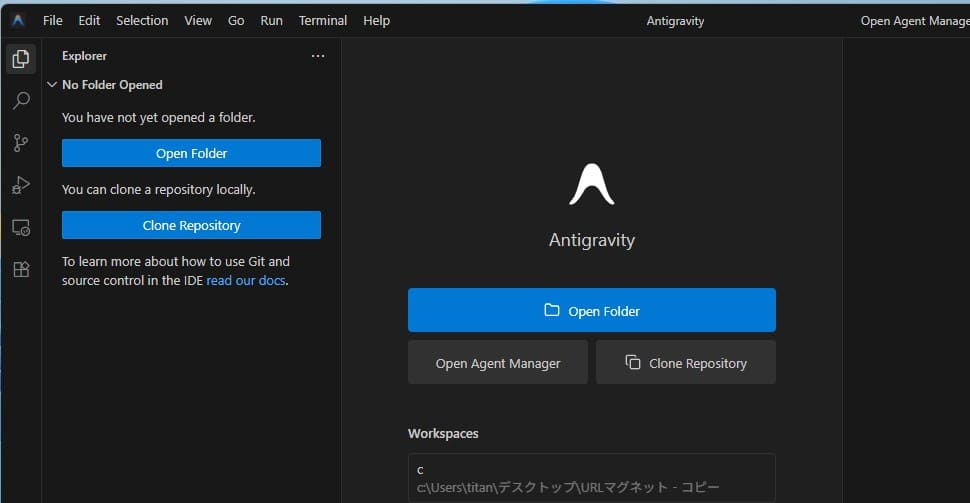Open the Run and Debug view icon

pos(20,185)
